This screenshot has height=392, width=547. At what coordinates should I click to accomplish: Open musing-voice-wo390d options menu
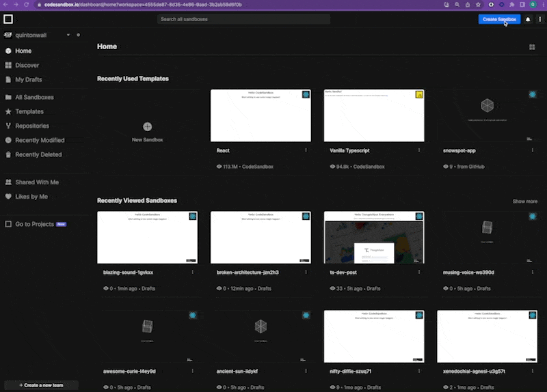click(533, 272)
